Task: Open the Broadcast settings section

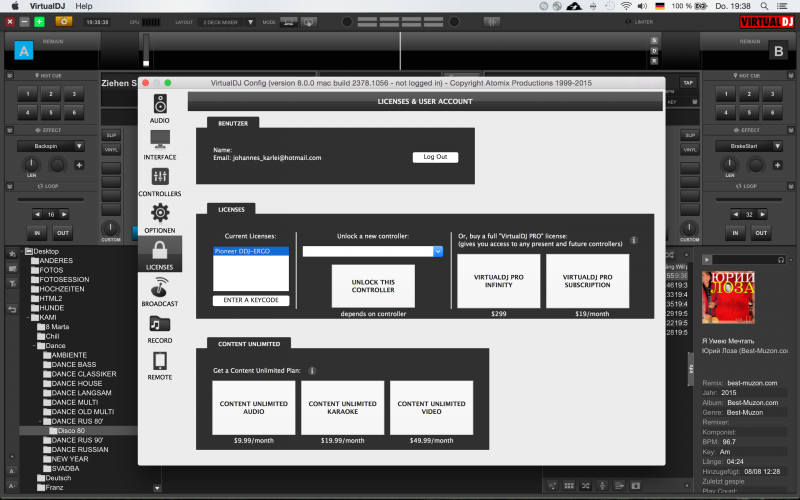Action: [160, 291]
